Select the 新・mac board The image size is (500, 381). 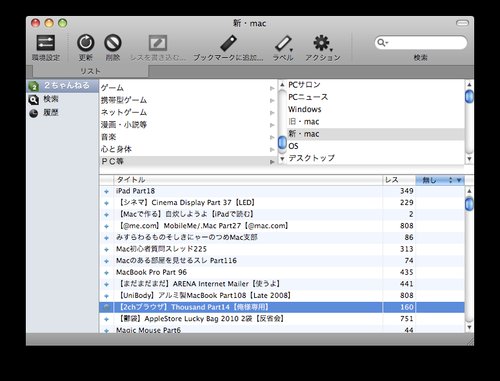tap(376, 134)
